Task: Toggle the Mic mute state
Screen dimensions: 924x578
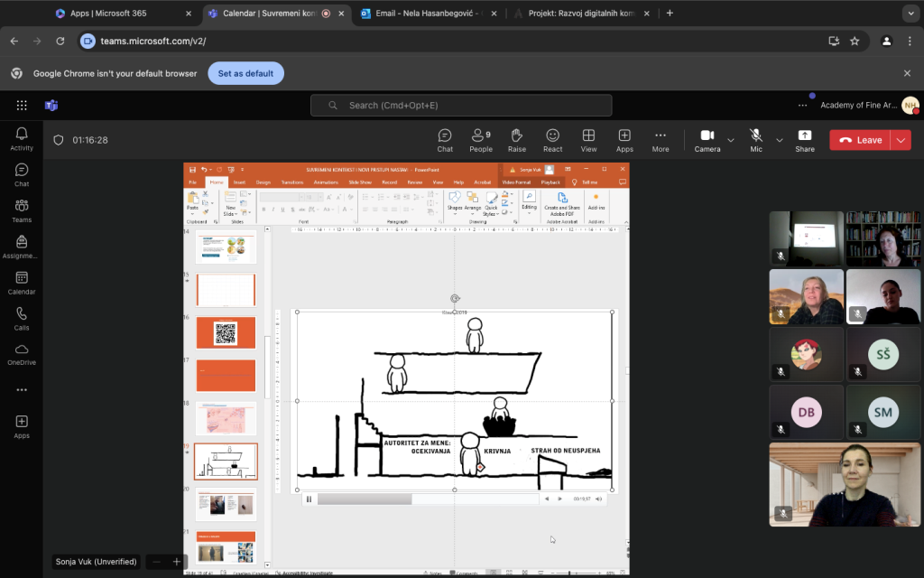Action: click(x=756, y=140)
